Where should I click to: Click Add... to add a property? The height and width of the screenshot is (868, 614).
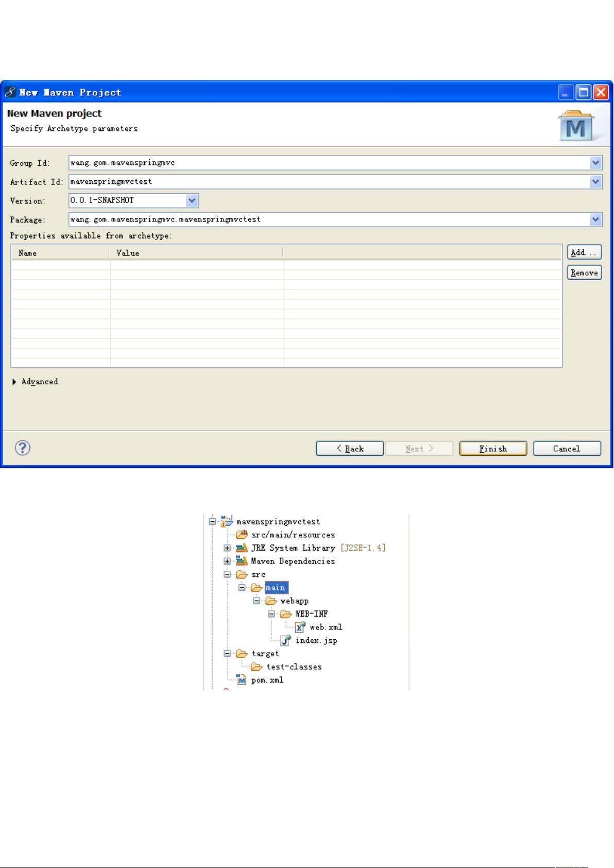pyautogui.click(x=584, y=252)
